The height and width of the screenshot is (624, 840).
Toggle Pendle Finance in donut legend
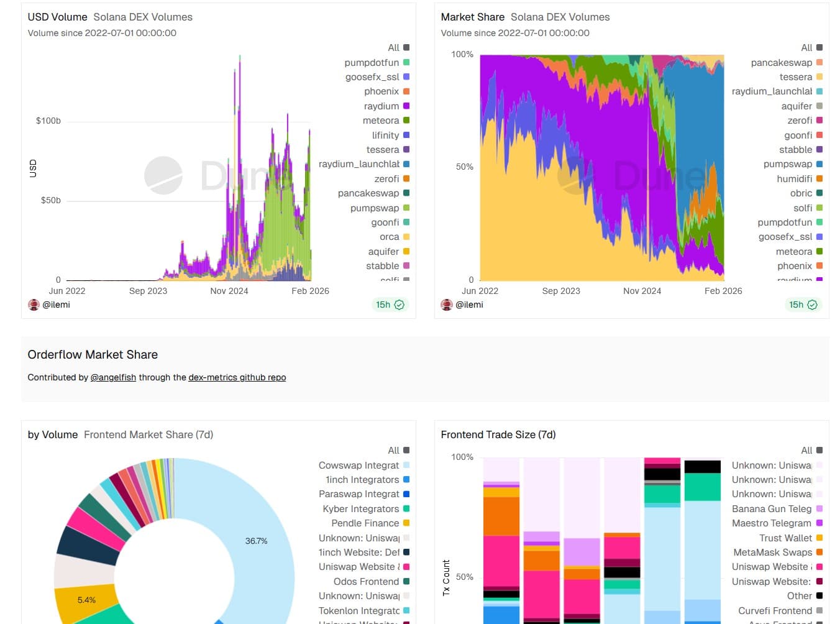tap(370, 523)
